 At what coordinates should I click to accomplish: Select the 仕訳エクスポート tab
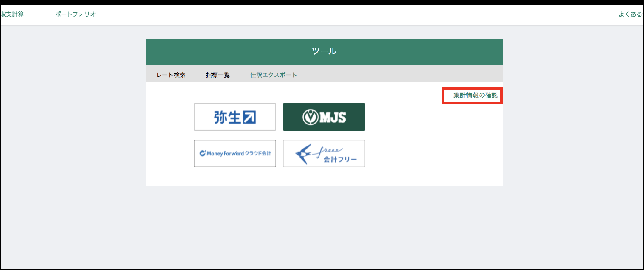tap(274, 75)
